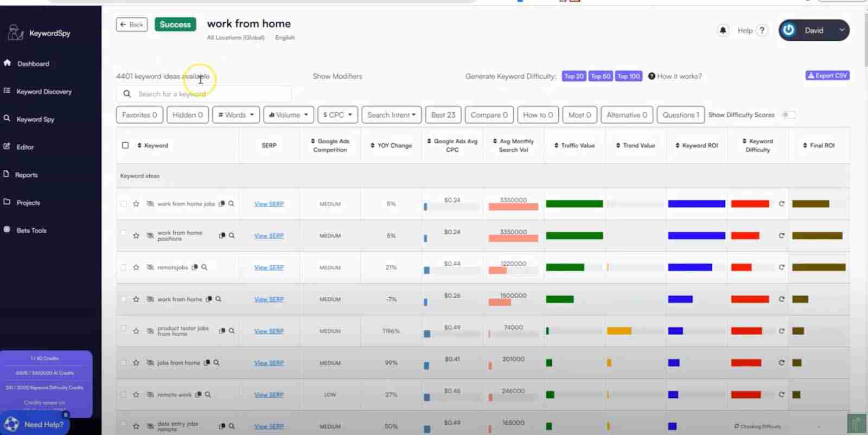Open Keyword Discovery in the sidebar
The image size is (868, 435).
[x=44, y=92]
